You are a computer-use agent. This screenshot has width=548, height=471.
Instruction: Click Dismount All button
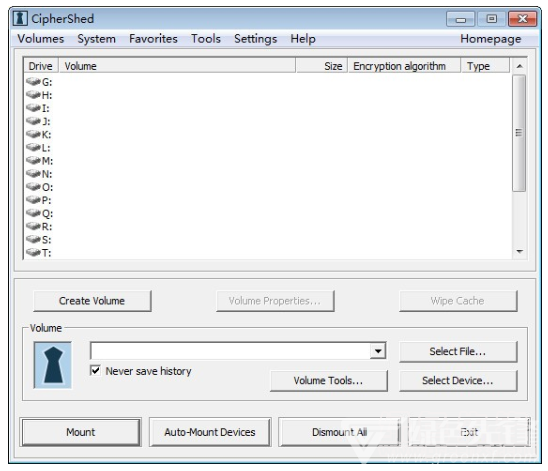(339, 432)
